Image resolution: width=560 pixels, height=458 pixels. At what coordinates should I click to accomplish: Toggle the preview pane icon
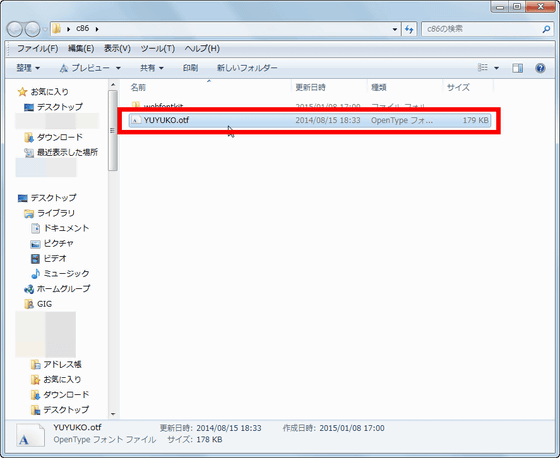pos(517,68)
